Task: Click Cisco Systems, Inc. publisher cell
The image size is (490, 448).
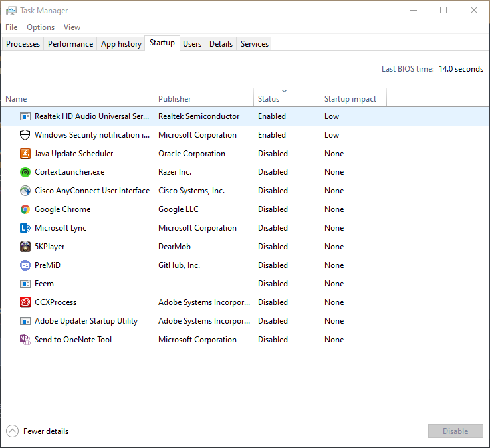Action: [x=191, y=191]
